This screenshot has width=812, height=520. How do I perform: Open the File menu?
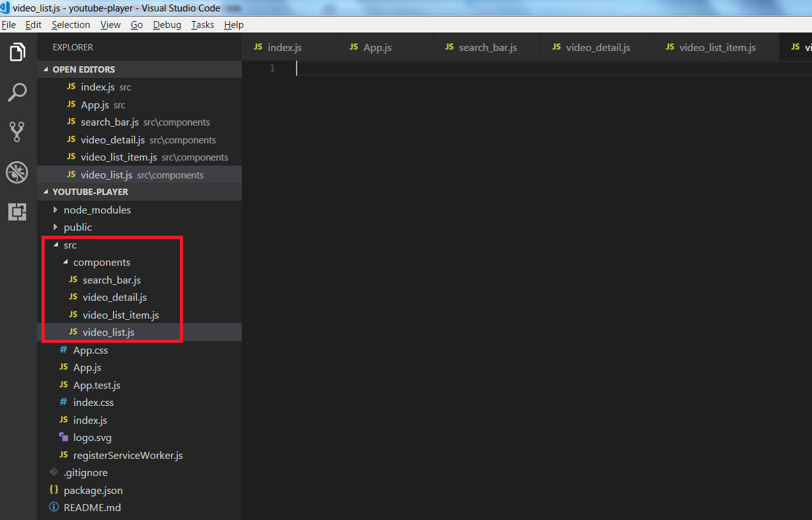pos(8,25)
